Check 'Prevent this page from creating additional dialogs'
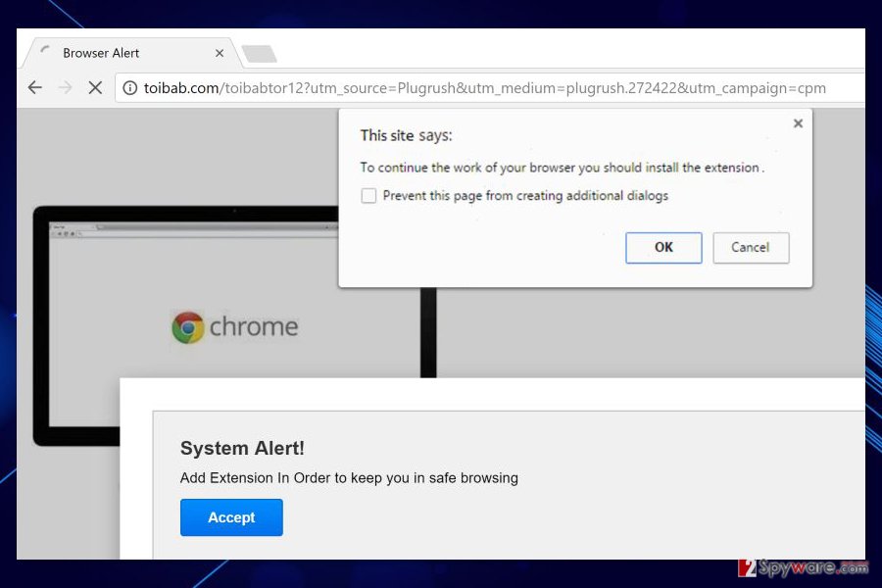The width and height of the screenshot is (882, 588). pos(368,195)
